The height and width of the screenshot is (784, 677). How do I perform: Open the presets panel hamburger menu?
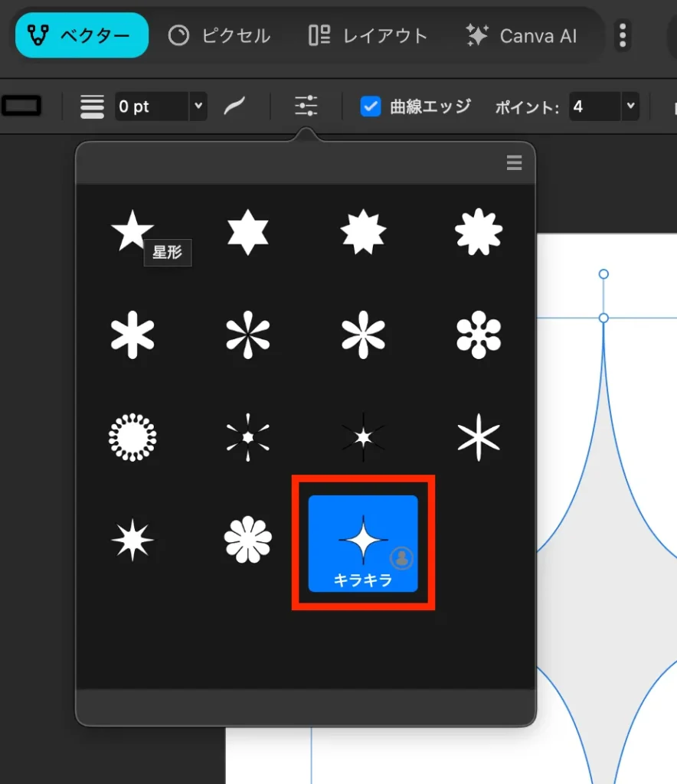pos(514,162)
